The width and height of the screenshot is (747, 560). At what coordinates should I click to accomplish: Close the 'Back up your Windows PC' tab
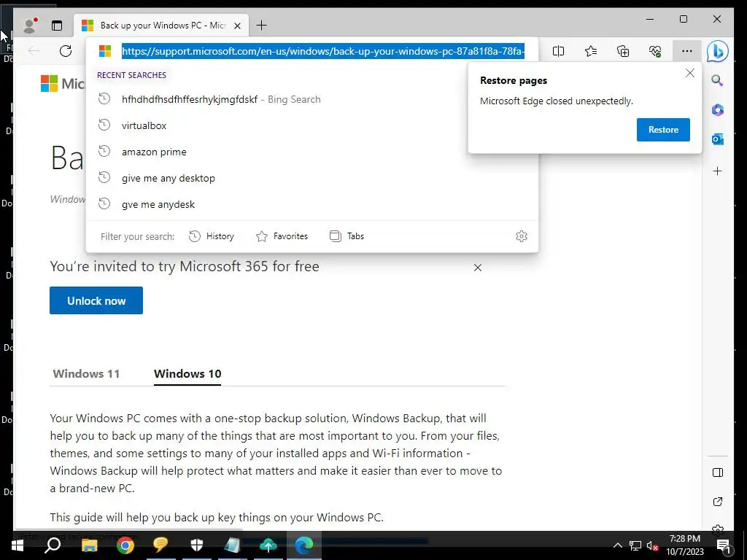click(x=237, y=26)
